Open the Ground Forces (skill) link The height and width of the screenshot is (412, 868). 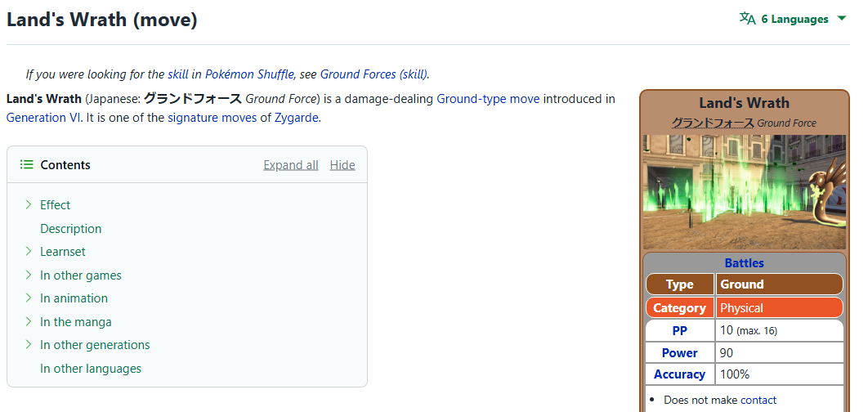click(x=374, y=74)
